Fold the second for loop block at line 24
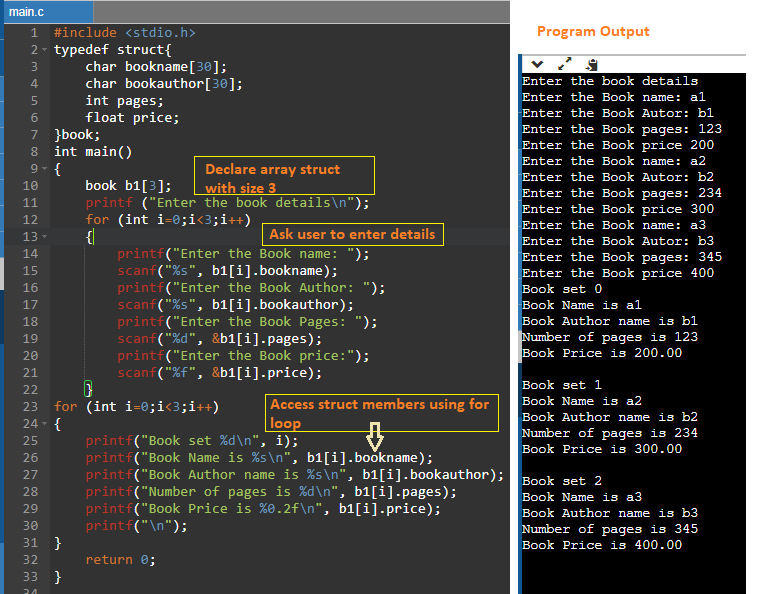Image resolution: width=766 pixels, height=594 pixels. point(44,424)
